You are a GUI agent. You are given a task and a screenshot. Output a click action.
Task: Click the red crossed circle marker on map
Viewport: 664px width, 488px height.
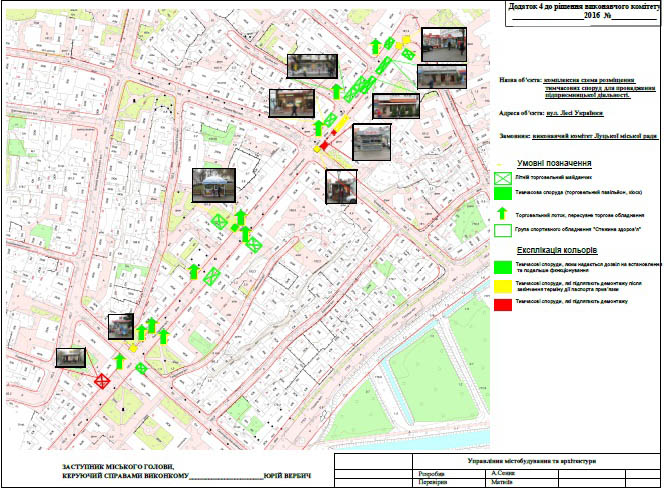coord(101,380)
